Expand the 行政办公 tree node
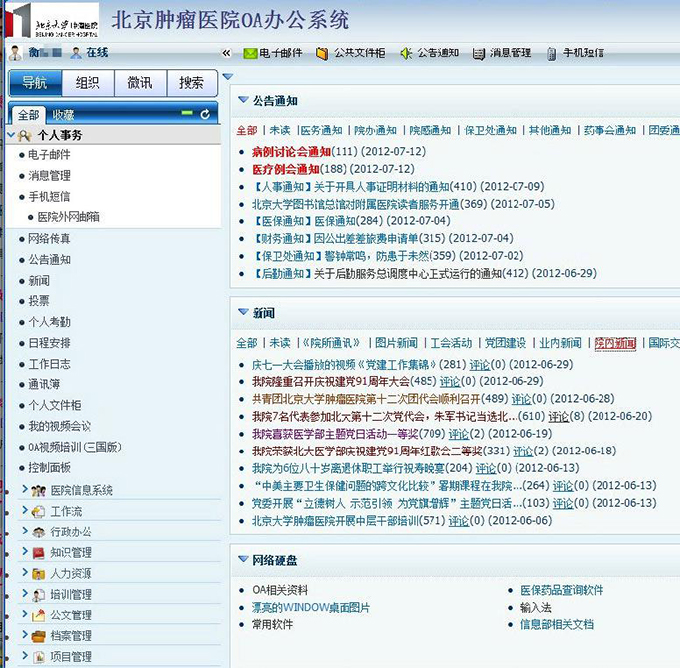 25,530
